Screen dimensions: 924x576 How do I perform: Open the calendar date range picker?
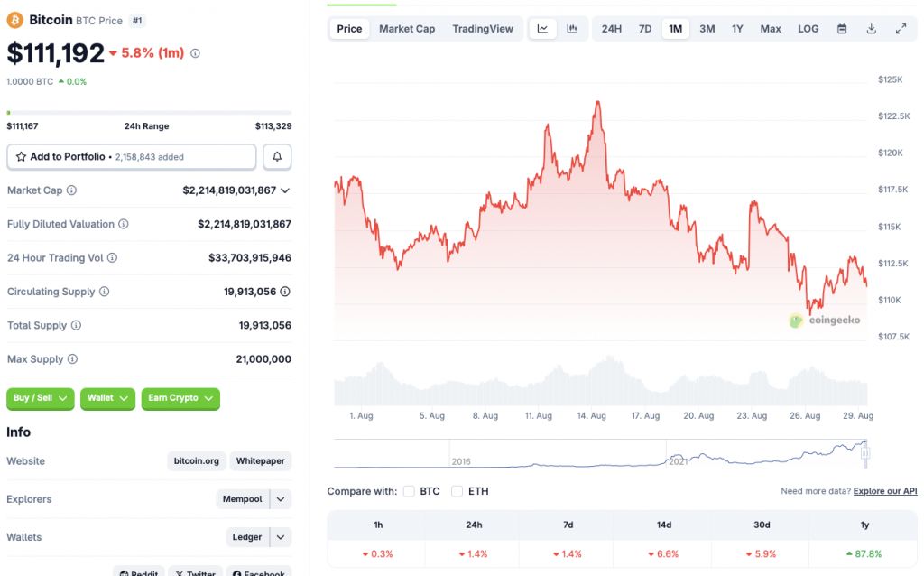(842, 28)
